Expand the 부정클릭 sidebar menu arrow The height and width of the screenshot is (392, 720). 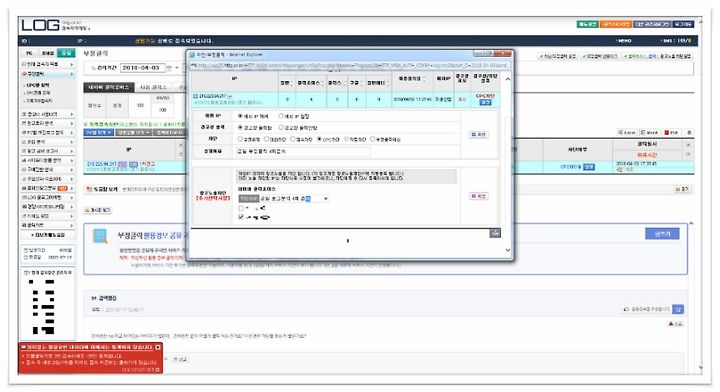72,73
